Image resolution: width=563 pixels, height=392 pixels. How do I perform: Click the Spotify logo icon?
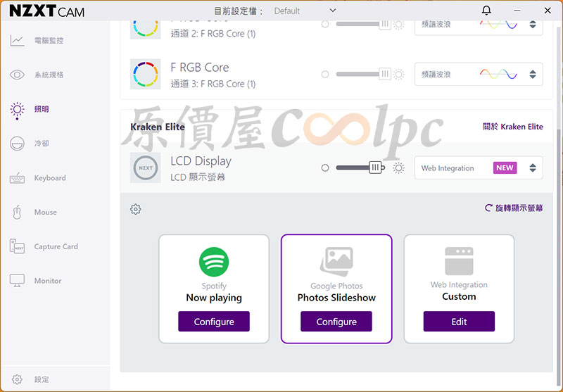tap(214, 262)
